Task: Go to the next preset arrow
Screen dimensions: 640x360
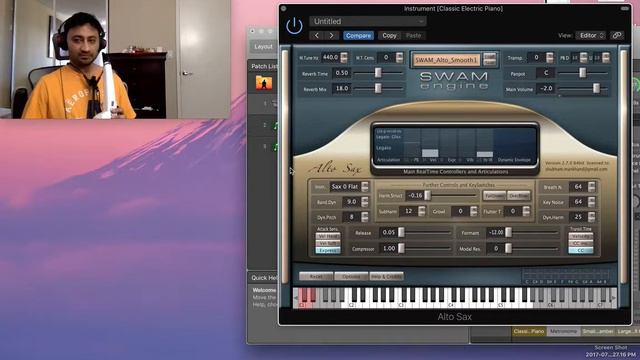Action: click(x=331, y=36)
